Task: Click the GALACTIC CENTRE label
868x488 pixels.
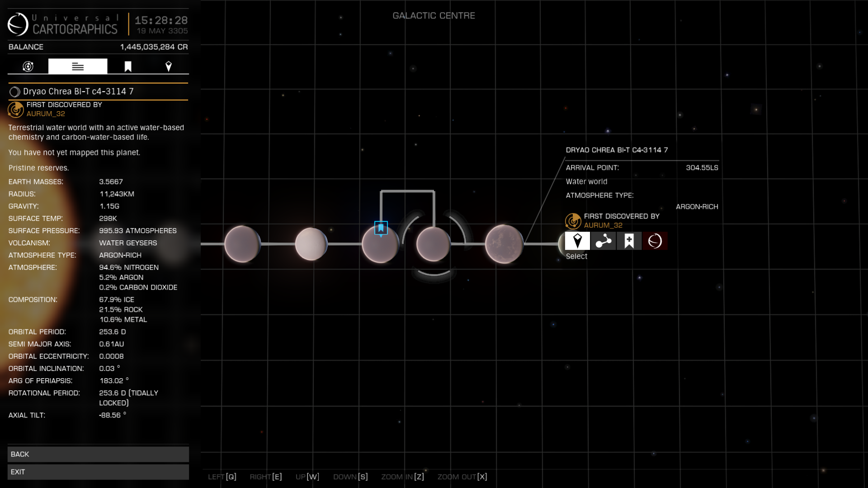Action: 434,15
